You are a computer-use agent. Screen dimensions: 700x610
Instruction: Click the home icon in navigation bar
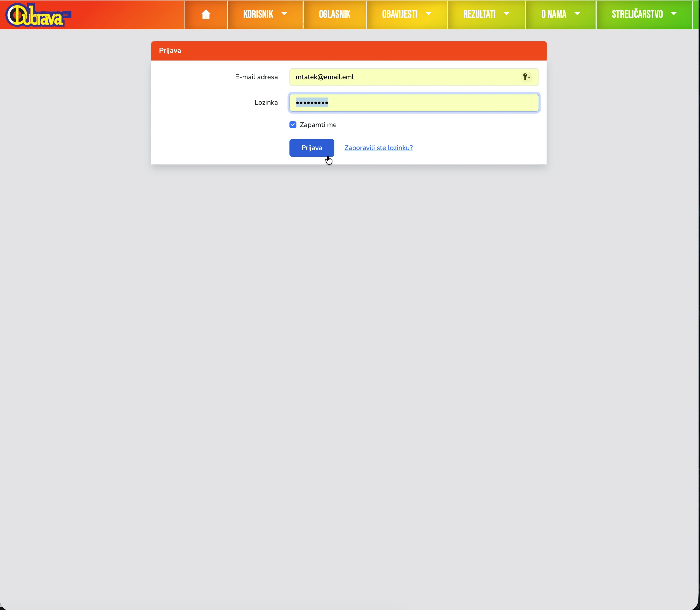click(x=206, y=14)
